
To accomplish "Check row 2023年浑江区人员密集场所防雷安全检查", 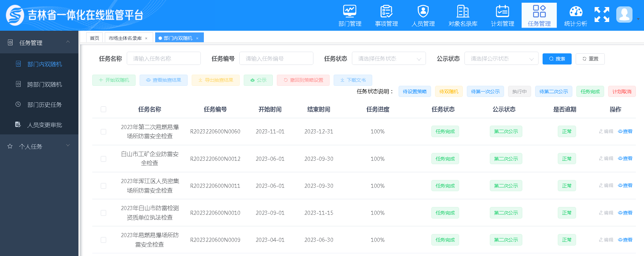I will [103, 186].
